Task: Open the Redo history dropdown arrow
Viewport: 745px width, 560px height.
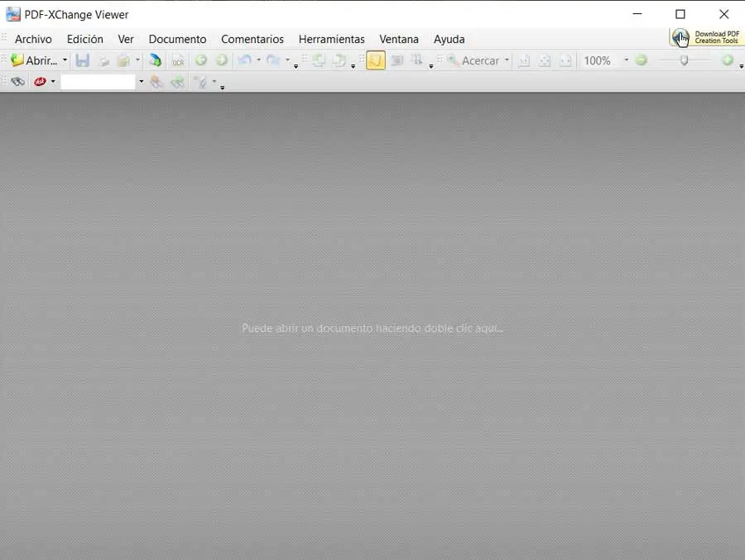Action: point(287,60)
